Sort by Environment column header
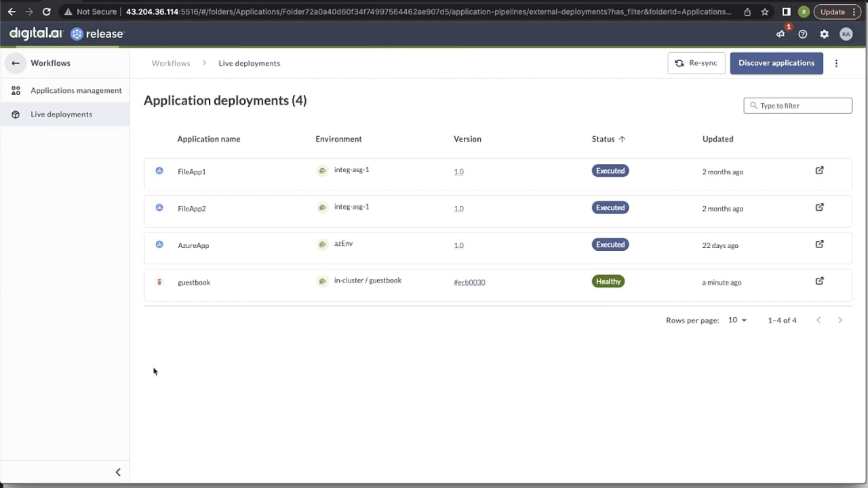The height and width of the screenshot is (488, 868). [338, 139]
